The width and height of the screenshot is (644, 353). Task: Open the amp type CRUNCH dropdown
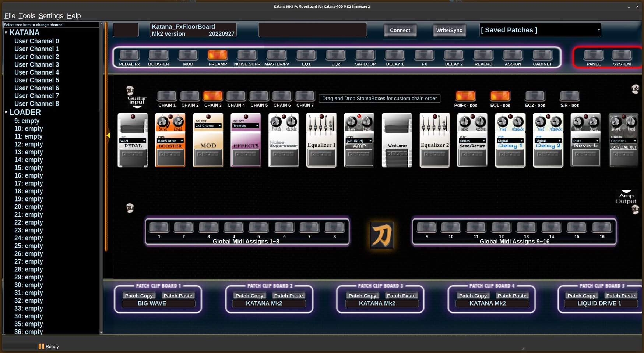tap(359, 141)
